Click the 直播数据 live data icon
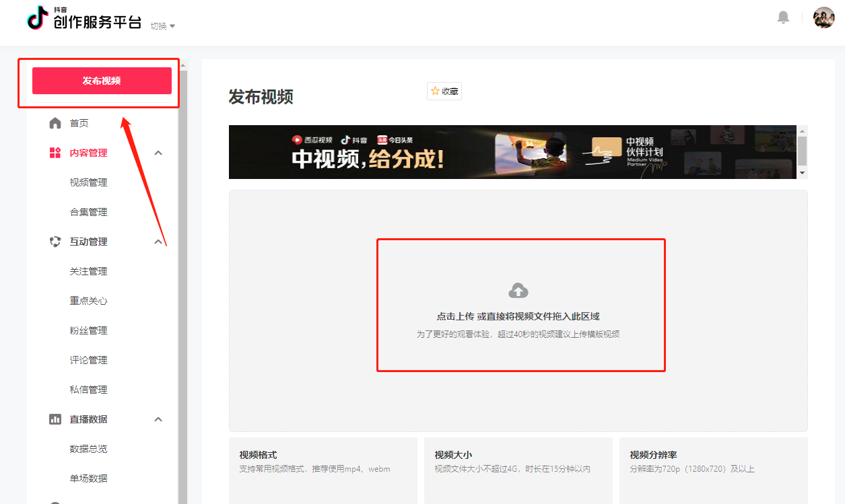The width and height of the screenshot is (845, 504). click(56, 419)
